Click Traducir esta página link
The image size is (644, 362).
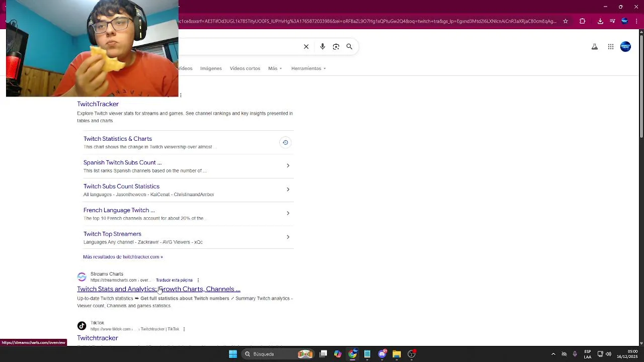[x=174, y=280]
